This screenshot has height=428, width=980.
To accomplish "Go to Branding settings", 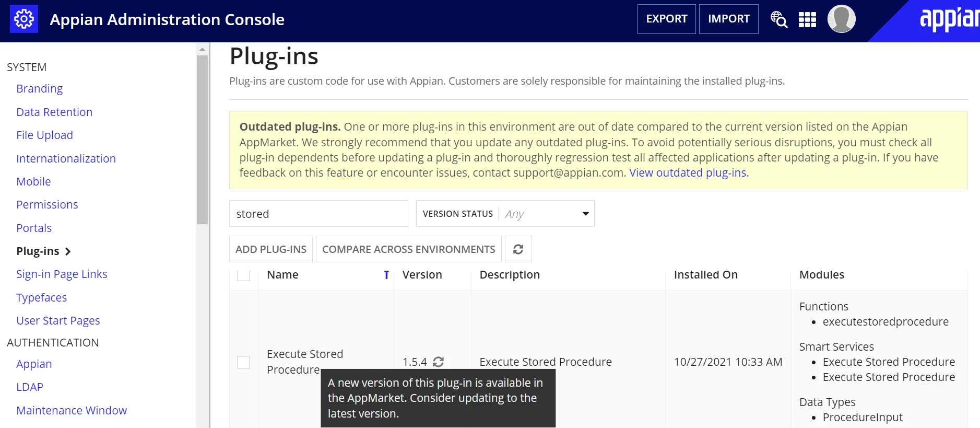I will (x=39, y=89).
